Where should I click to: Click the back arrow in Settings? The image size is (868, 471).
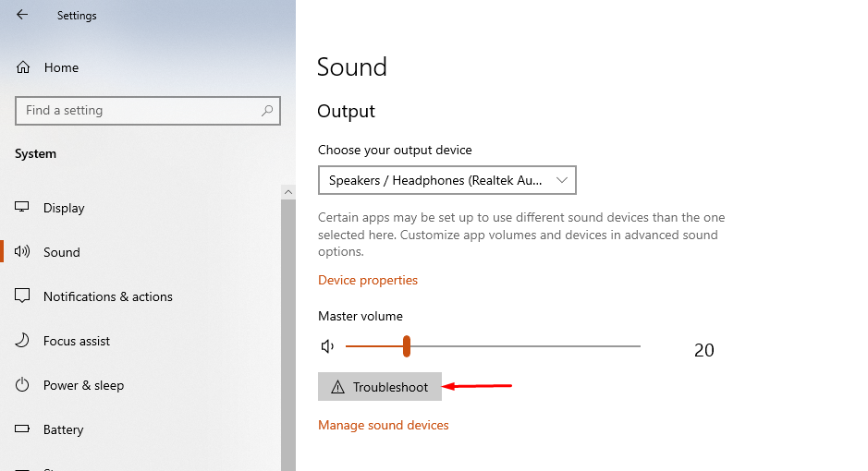[x=22, y=15]
